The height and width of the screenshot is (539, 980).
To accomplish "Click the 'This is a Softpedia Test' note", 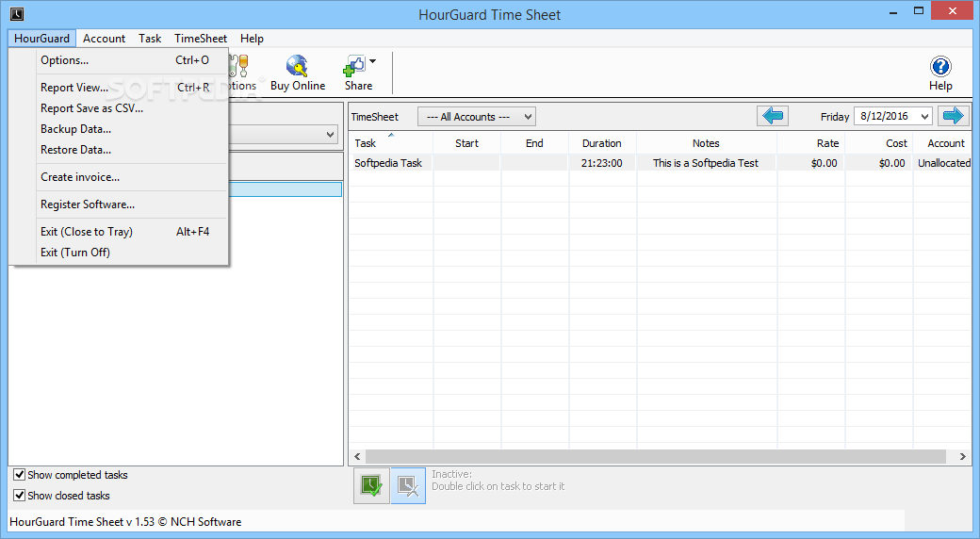I will point(706,163).
